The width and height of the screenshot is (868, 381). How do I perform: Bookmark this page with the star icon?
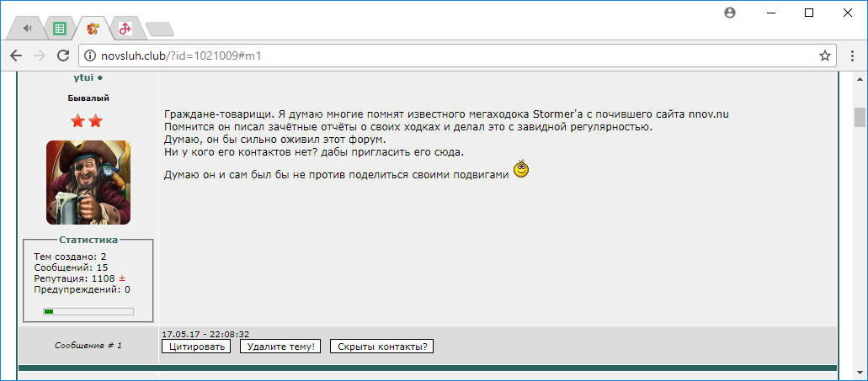pyautogui.click(x=824, y=56)
